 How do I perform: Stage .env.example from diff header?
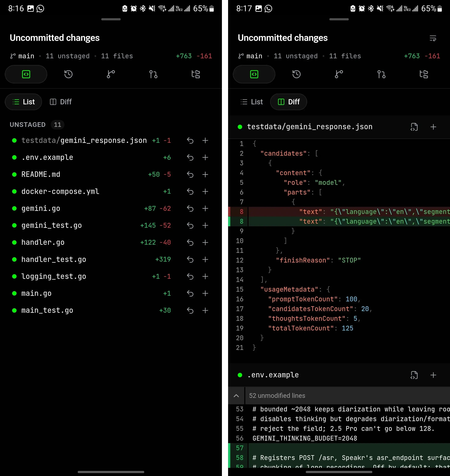coord(433,375)
